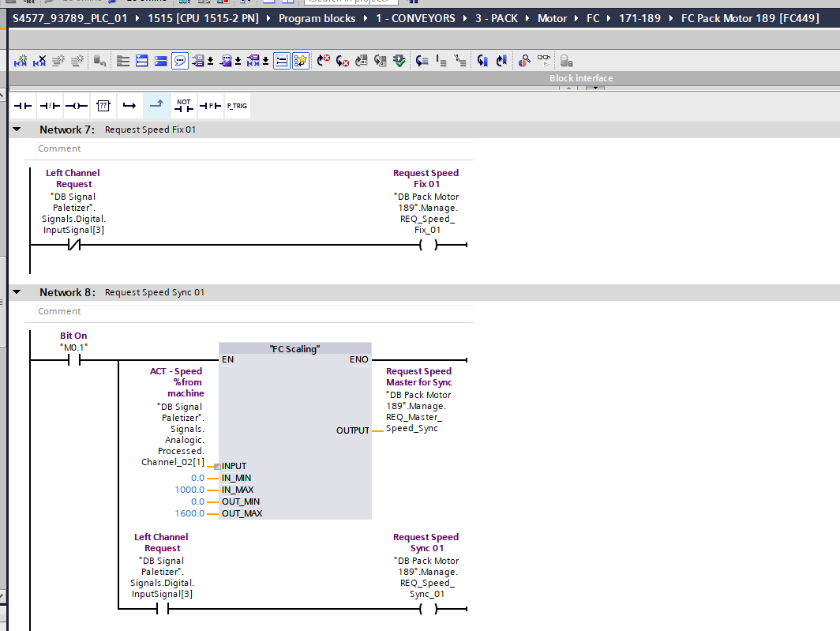Open breadcrumb arrow after 171-189

(x=671, y=18)
